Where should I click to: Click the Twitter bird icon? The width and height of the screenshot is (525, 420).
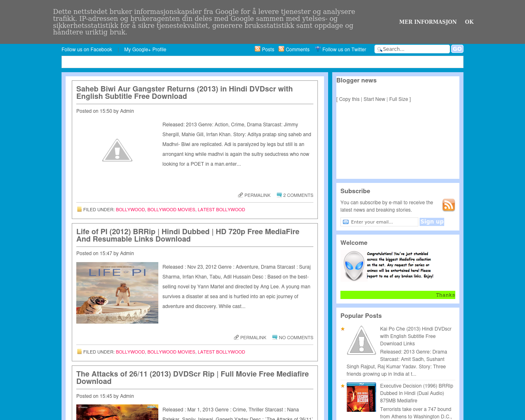[x=318, y=49]
